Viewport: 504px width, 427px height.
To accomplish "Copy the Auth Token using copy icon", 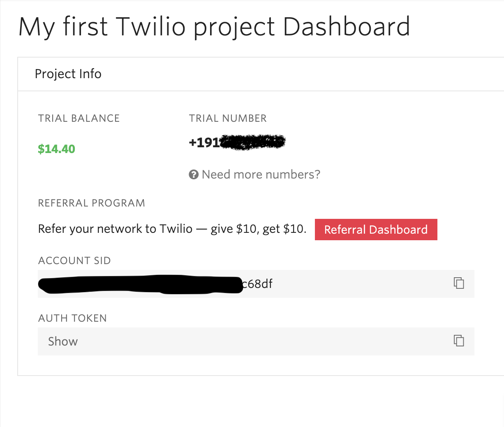I will coord(459,341).
